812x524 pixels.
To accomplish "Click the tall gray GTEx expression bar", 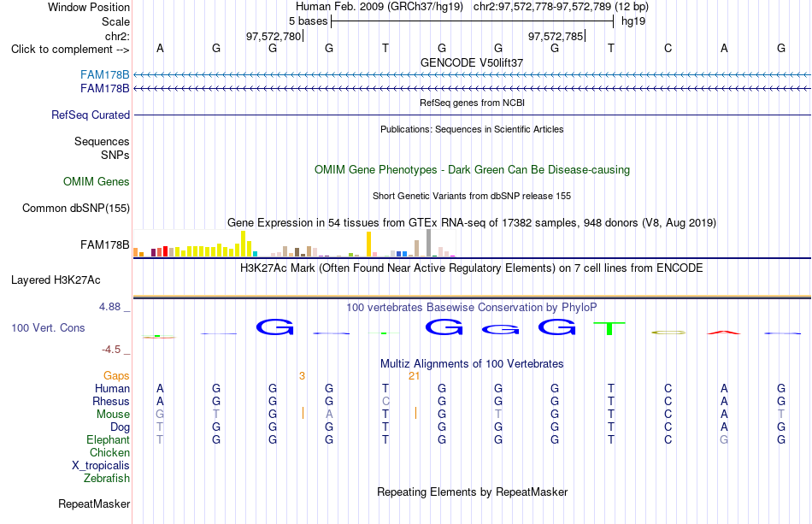I will pyautogui.click(x=429, y=243).
